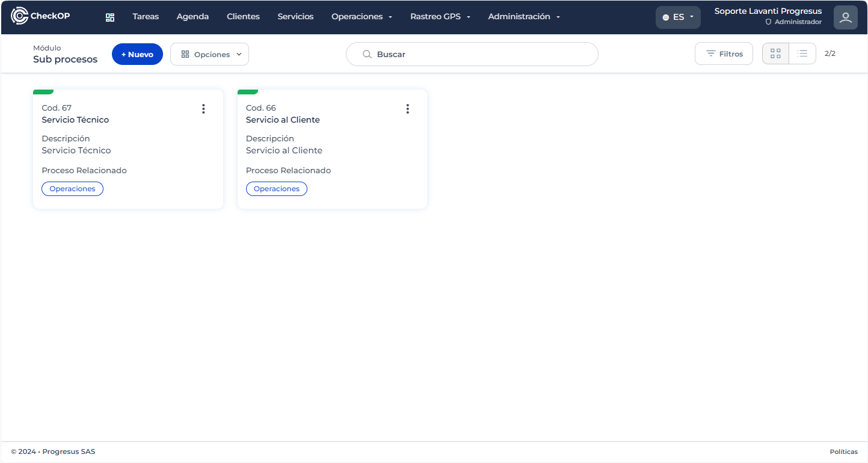
Task: Open the dashboard grid icon in navbar
Action: [x=110, y=17]
